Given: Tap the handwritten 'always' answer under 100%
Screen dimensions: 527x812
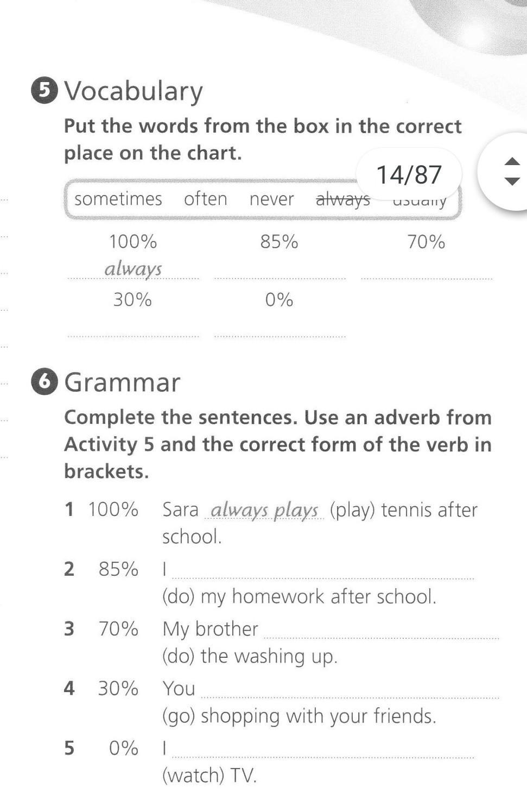Looking at the screenshot, I should (133, 268).
